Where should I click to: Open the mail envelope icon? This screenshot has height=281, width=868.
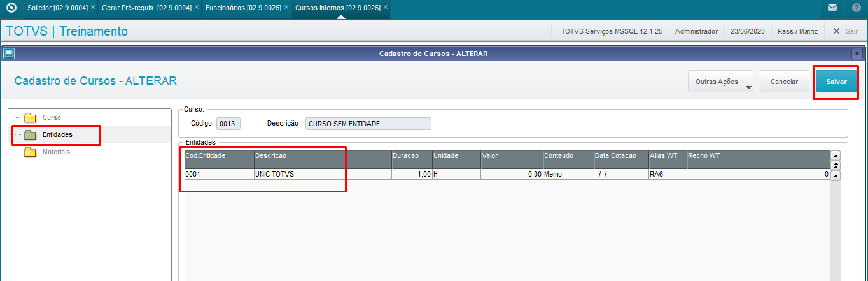[x=832, y=8]
